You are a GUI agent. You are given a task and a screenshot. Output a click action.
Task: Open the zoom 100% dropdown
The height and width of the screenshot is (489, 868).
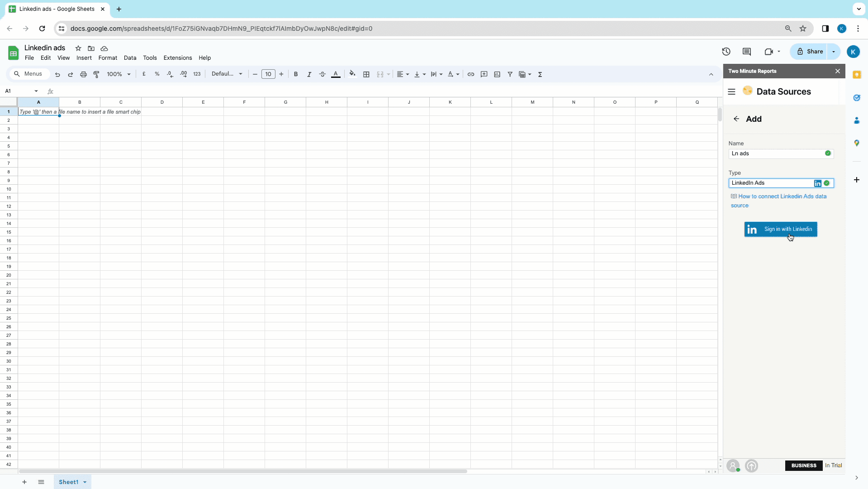[x=119, y=74]
